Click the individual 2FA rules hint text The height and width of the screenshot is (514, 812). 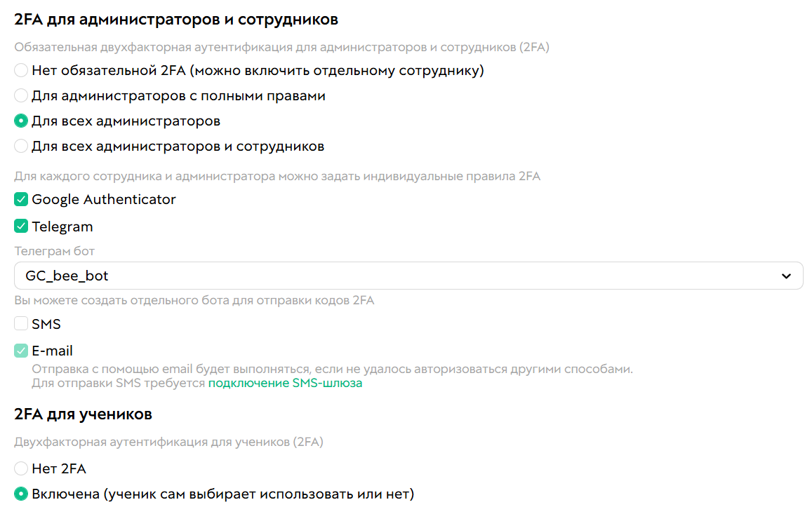277,176
